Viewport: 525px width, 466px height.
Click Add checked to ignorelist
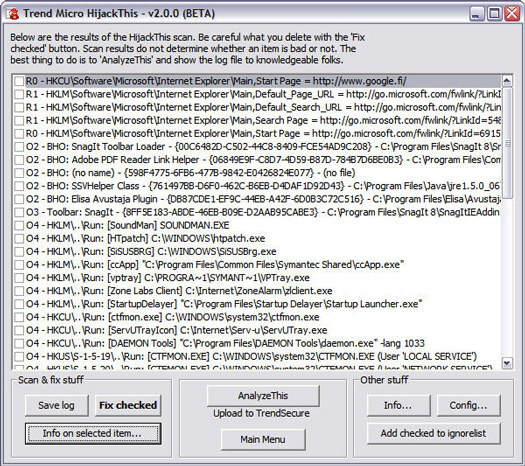click(x=434, y=434)
